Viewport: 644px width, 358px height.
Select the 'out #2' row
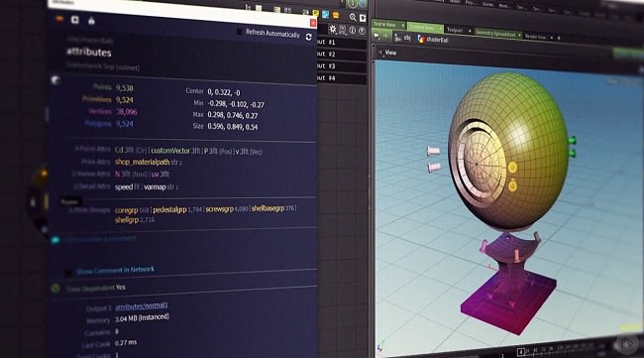point(342,55)
